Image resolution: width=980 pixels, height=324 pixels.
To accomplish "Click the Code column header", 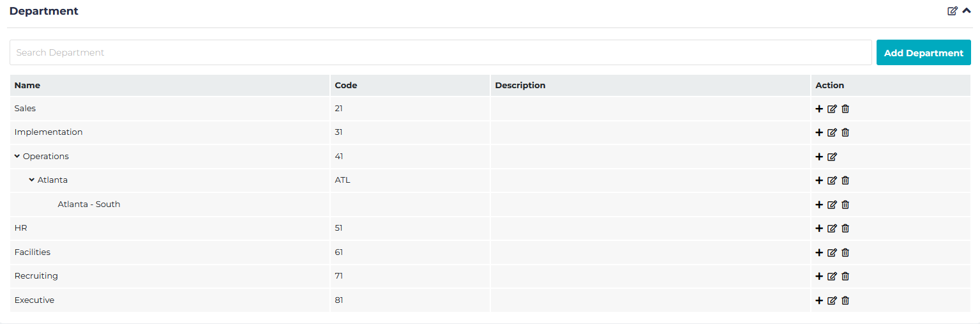I will click(x=345, y=86).
